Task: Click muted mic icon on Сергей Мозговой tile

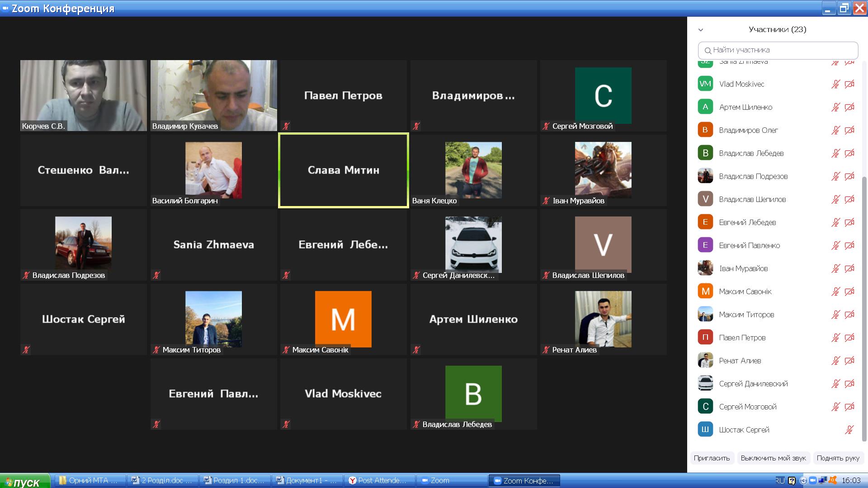Action: (x=546, y=127)
